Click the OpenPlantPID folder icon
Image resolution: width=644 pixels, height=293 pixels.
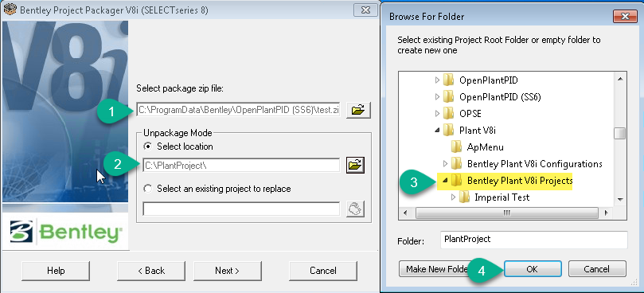point(448,80)
